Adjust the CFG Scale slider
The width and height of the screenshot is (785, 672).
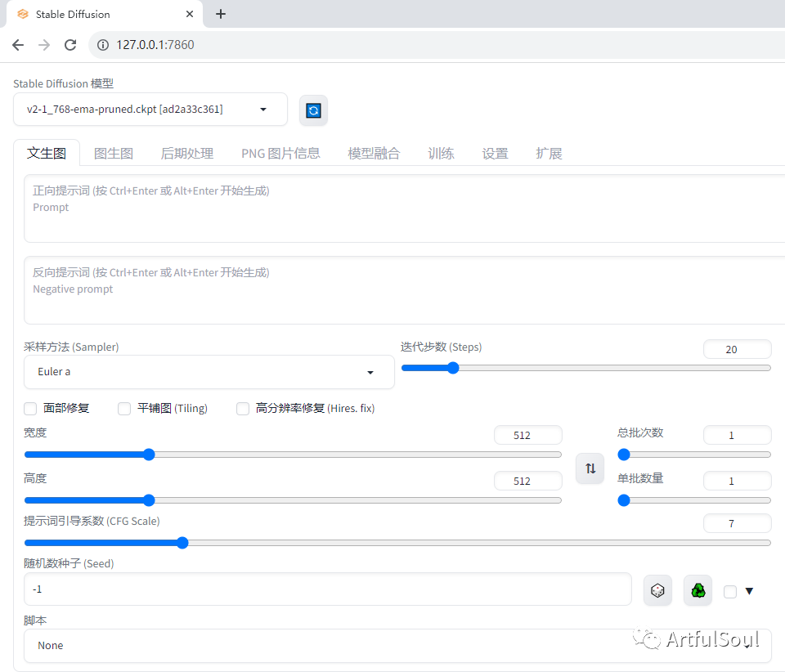click(x=397, y=543)
